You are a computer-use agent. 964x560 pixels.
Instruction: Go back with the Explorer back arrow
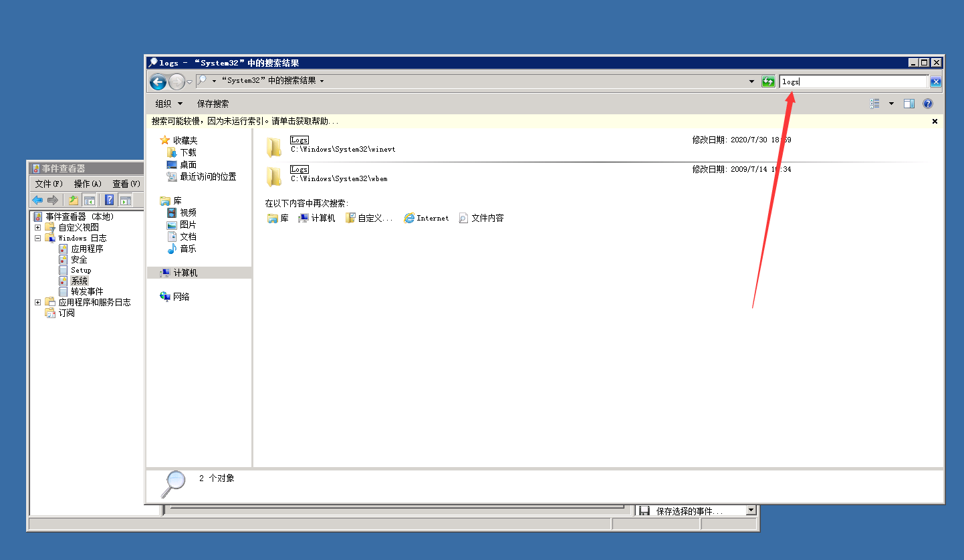158,82
